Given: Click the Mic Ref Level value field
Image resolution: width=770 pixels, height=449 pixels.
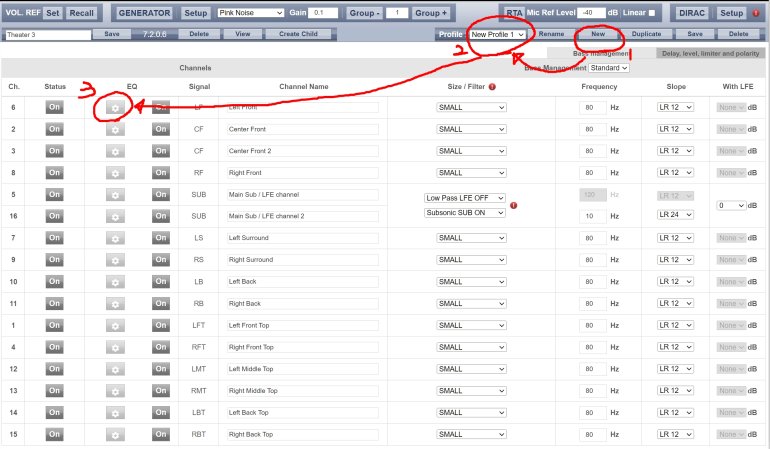Looking at the screenshot, I should point(591,13).
